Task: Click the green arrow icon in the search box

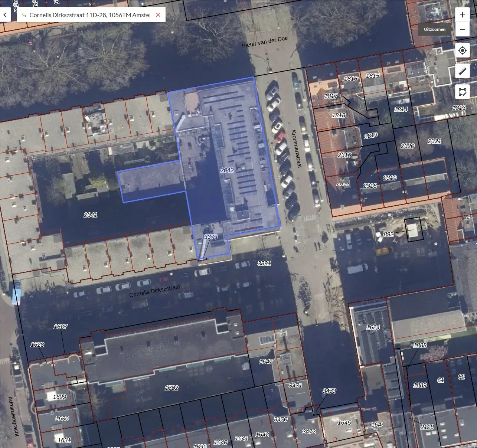Action: point(24,15)
